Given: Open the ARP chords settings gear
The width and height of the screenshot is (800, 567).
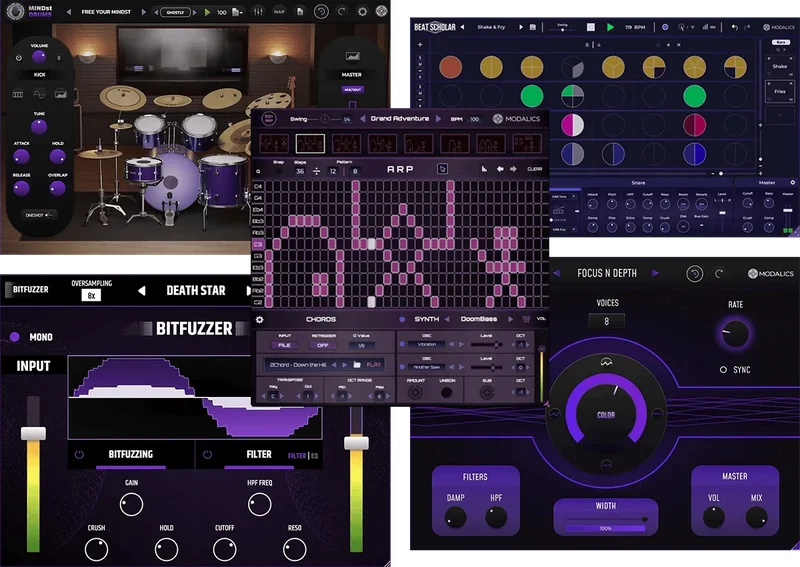Looking at the screenshot, I should [x=259, y=319].
